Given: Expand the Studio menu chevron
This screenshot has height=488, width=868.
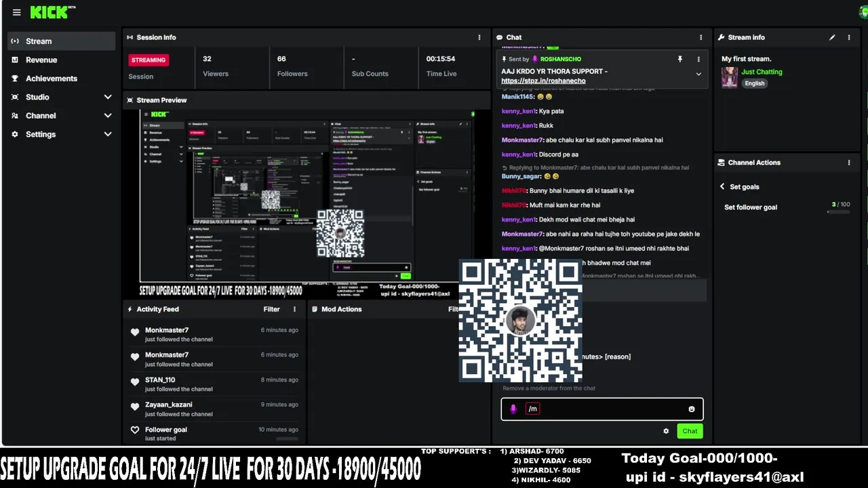Looking at the screenshot, I should click(107, 97).
